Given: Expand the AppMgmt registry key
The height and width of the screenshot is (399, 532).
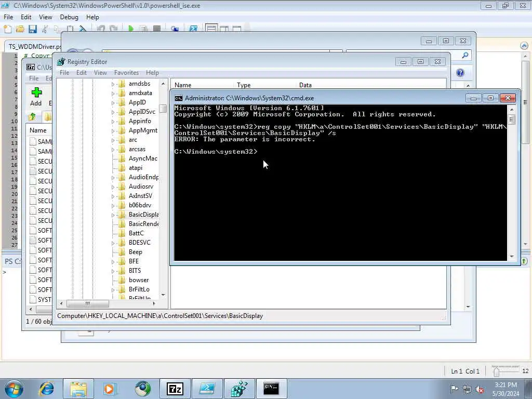Looking at the screenshot, I should [113, 130].
